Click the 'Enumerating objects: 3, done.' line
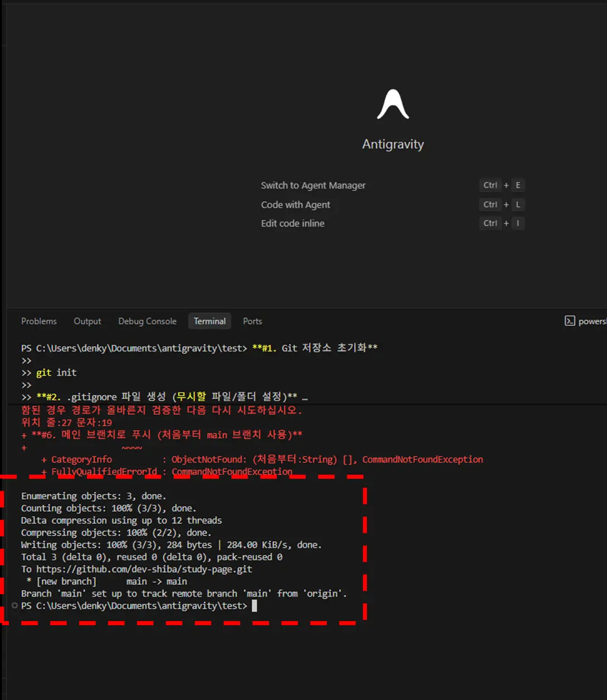This screenshot has height=700, width=607. pyautogui.click(x=94, y=496)
